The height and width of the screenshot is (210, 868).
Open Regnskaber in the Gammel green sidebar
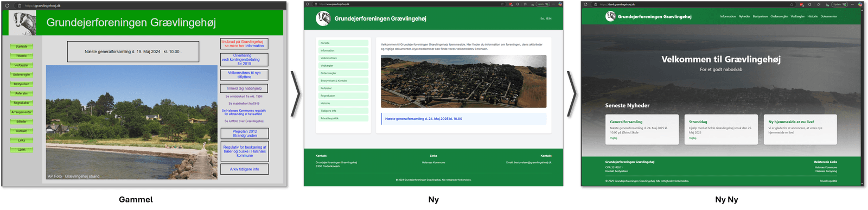pyautogui.click(x=22, y=103)
